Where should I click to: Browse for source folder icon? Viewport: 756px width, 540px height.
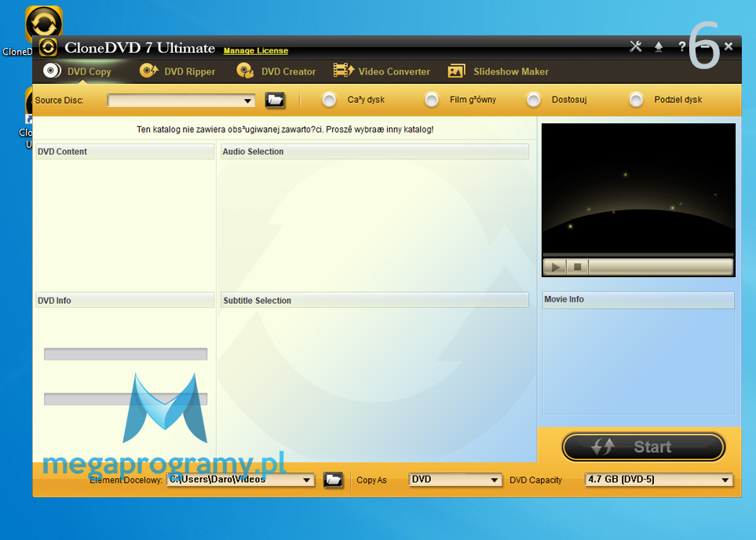coord(275,100)
